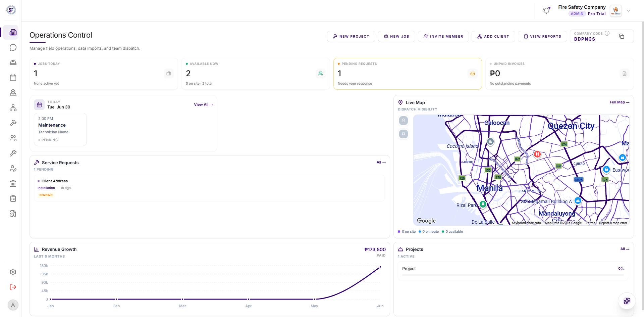
Task: Open the user check sidebar icon
Action: (13, 168)
